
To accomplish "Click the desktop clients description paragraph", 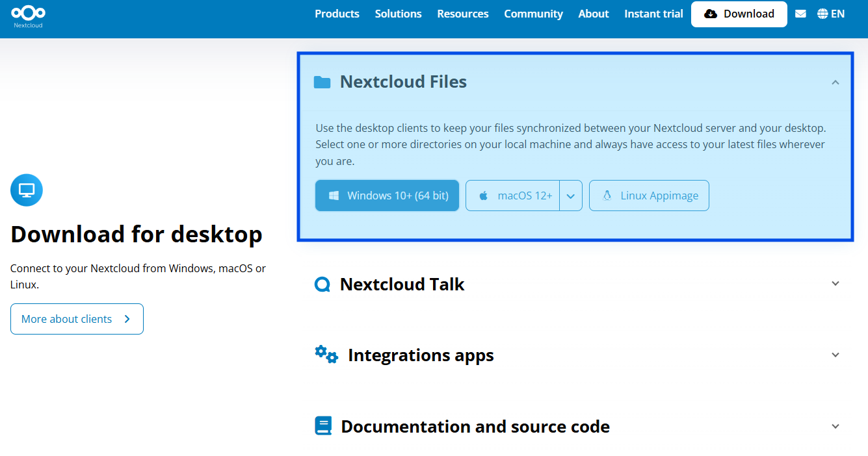I will [570, 144].
